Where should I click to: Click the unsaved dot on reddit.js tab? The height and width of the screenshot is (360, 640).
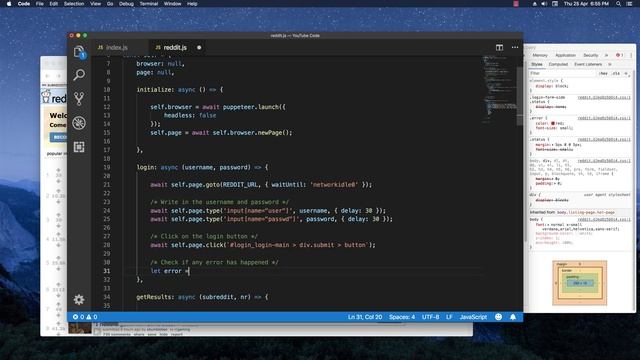pos(199,48)
